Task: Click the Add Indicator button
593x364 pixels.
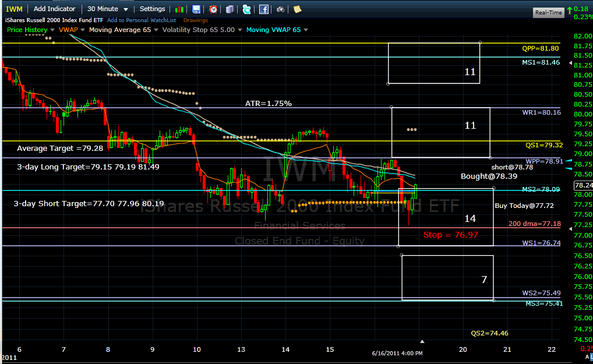Action: click(x=54, y=9)
